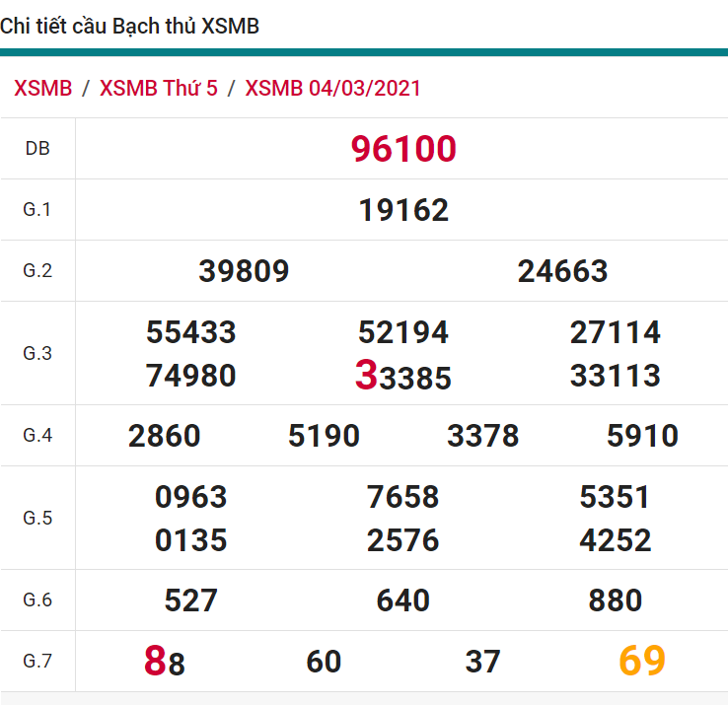Select sixth prize number 880
The width and height of the screenshot is (728, 705).
[x=615, y=600]
